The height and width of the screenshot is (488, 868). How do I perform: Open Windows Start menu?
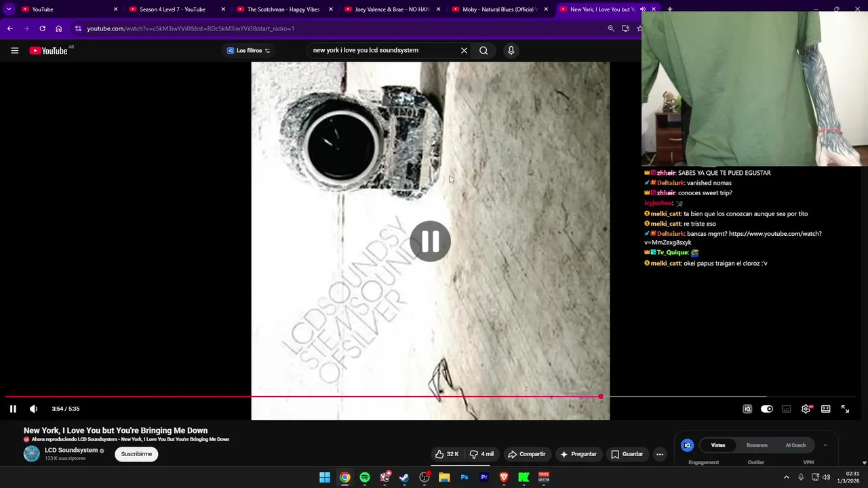click(x=325, y=477)
